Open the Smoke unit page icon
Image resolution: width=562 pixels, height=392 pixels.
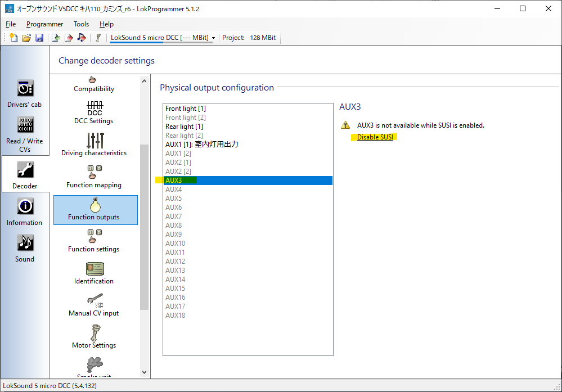(95, 365)
